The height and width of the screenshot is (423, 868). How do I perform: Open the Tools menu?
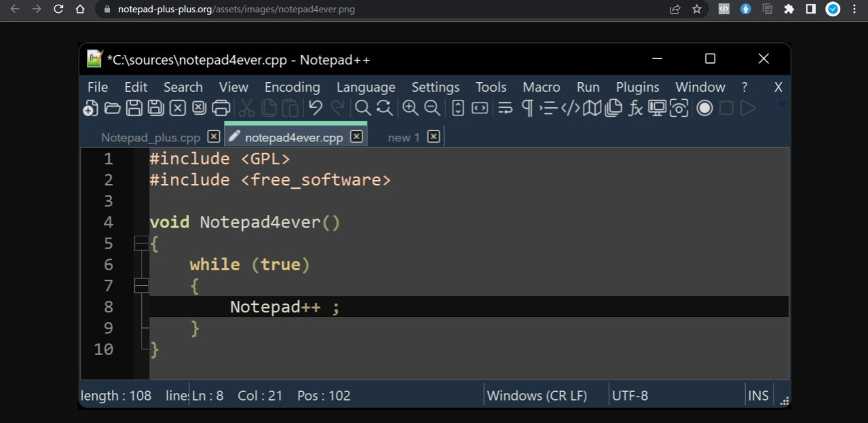pyautogui.click(x=491, y=87)
